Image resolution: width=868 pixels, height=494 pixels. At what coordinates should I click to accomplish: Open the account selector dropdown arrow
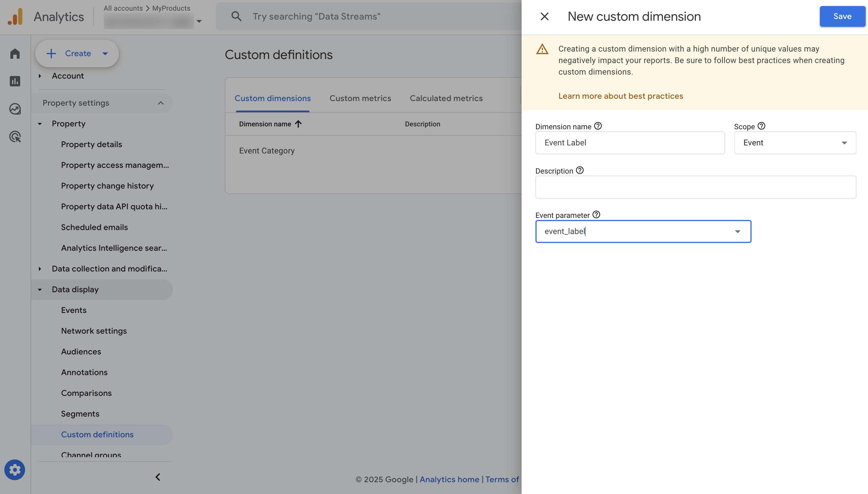coord(199,21)
